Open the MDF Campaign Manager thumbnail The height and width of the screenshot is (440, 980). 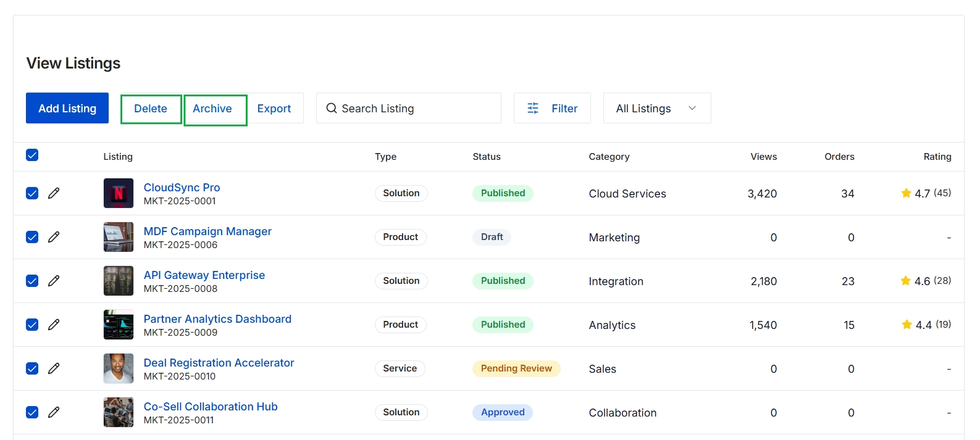coord(119,237)
